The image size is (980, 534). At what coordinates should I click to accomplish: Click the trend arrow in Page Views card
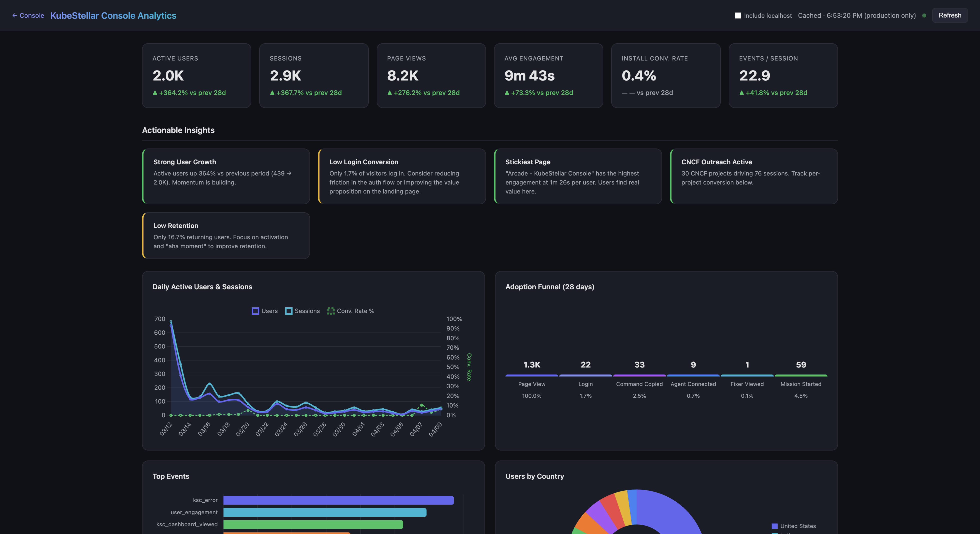tap(389, 93)
